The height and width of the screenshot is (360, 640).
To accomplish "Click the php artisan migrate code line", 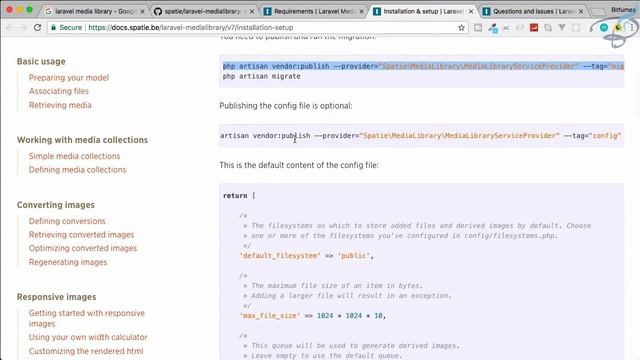I will coord(262,76).
